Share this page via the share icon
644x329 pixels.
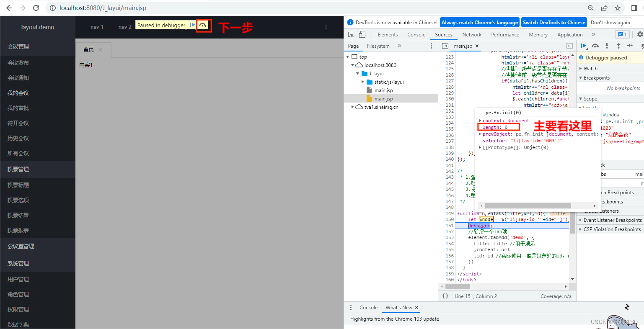tap(604, 8)
